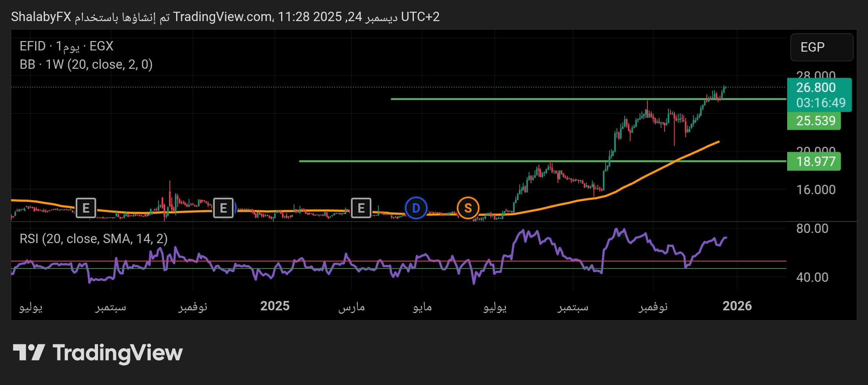Select the March earnings E marker

(x=360, y=208)
